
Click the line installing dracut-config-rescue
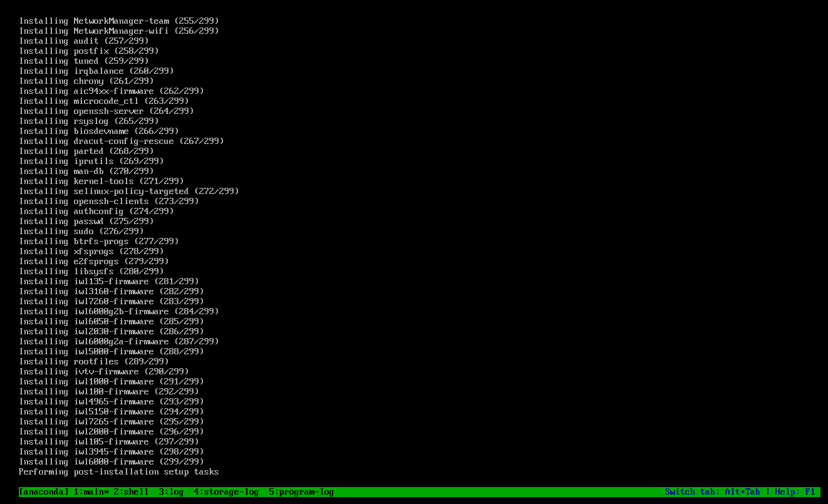122,141
